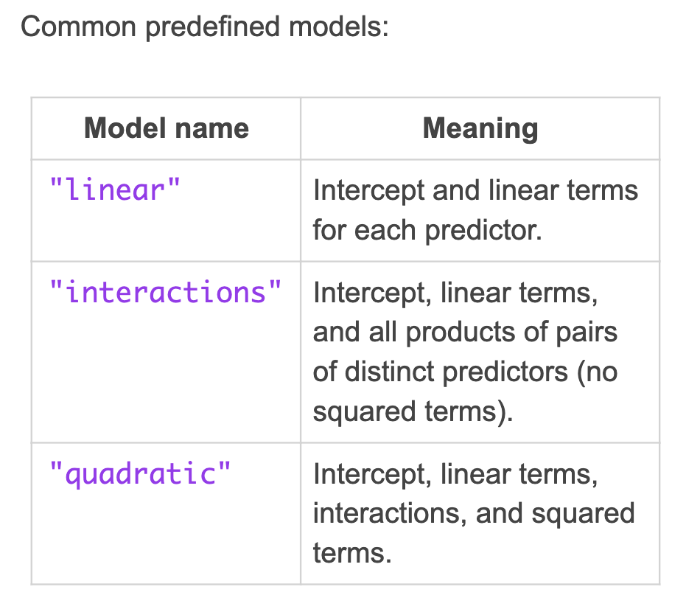This screenshot has width=700, height=612.
Task: Click 'interactions, and squared' text line
Action: coord(474,514)
